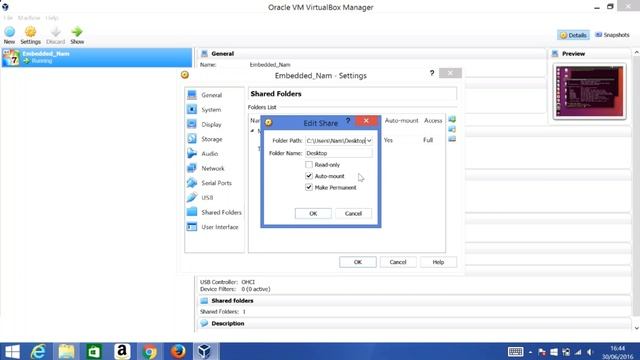Click the Access column header
Screen dimensions: 640x360
tap(433, 121)
